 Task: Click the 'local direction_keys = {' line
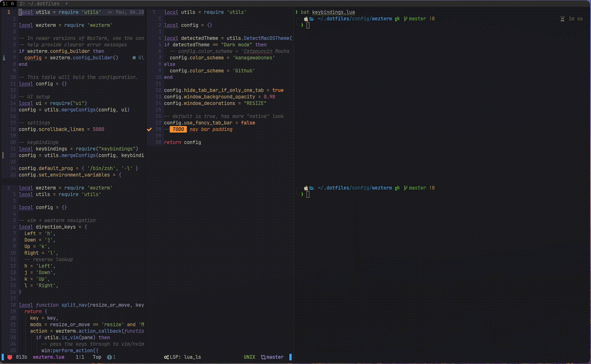tap(53, 227)
